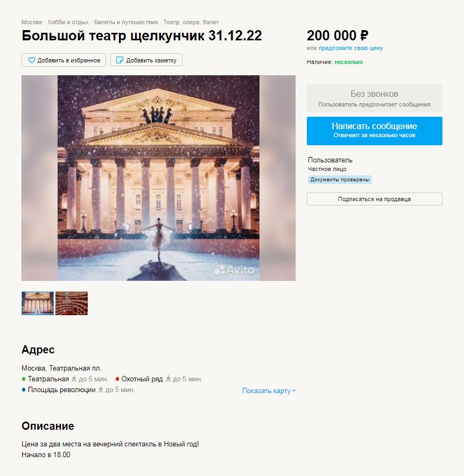Open Театр, опера, балет category

[x=191, y=22]
